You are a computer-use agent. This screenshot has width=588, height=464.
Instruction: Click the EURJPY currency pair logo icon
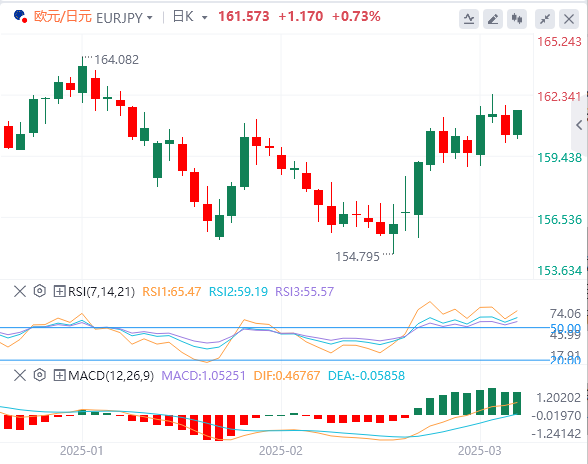(x=20, y=16)
